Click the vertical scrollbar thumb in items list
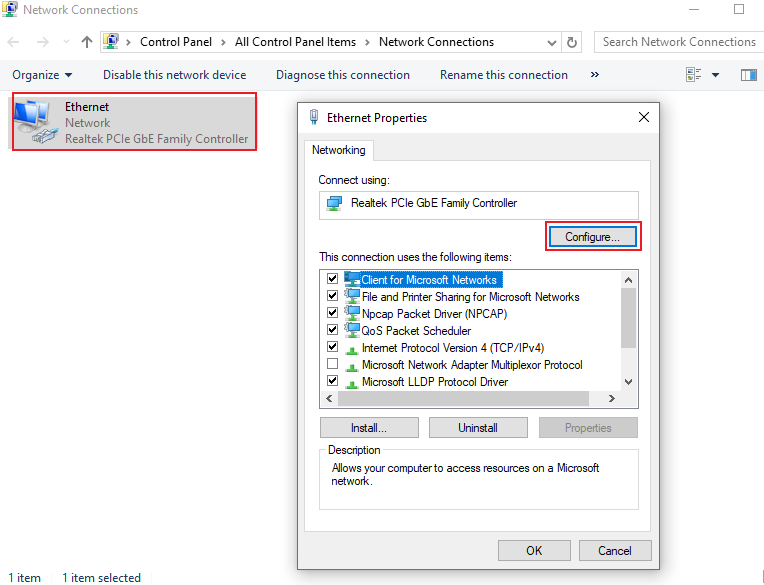The width and height of the screenshot is (764, 585). pos(629,318)
